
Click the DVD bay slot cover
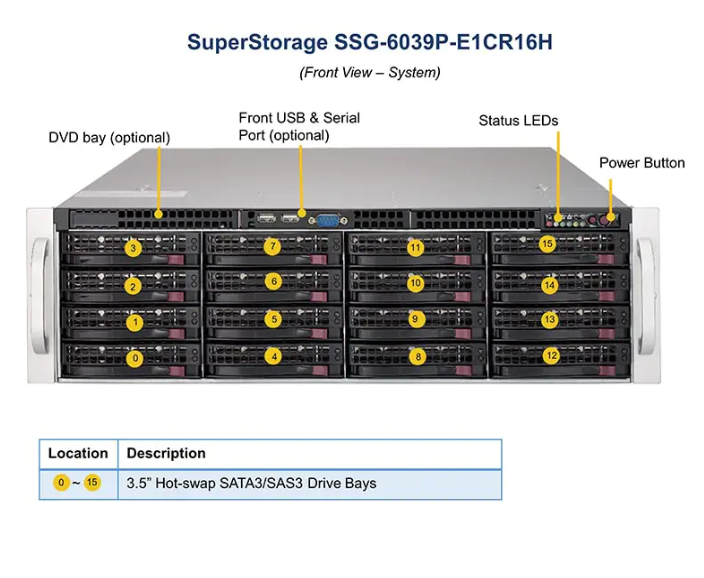click(x=94, y=220)
